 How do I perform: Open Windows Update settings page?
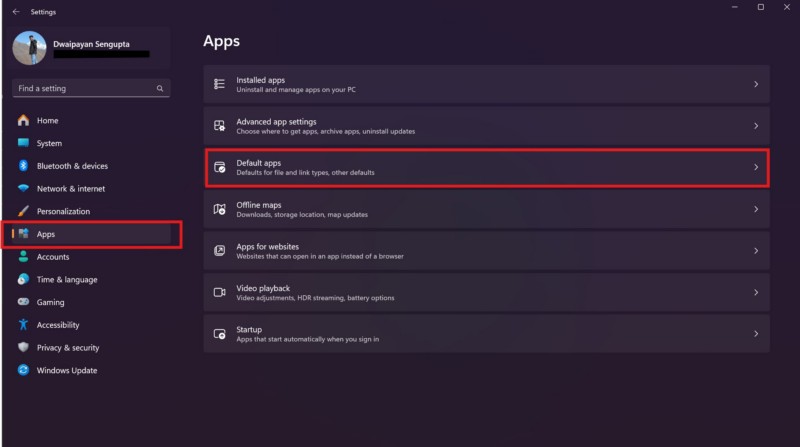66,370
